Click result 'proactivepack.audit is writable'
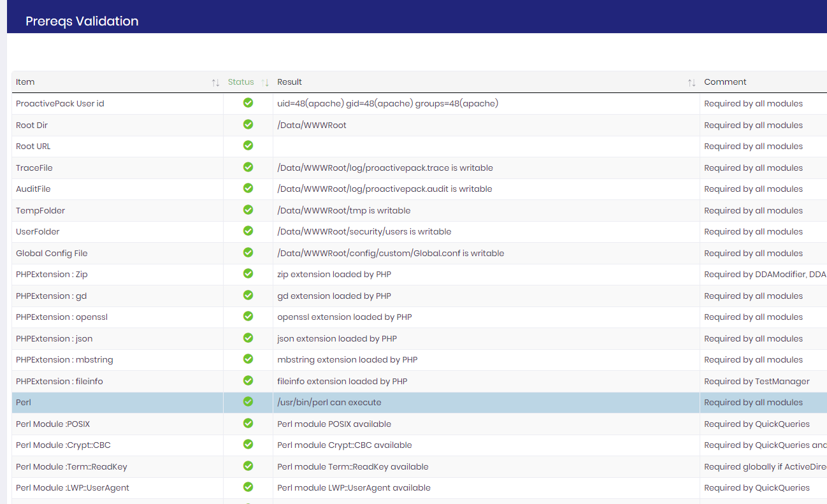This screenshot has width=827, height=504. pyautogui.click(x=384, y=189)
